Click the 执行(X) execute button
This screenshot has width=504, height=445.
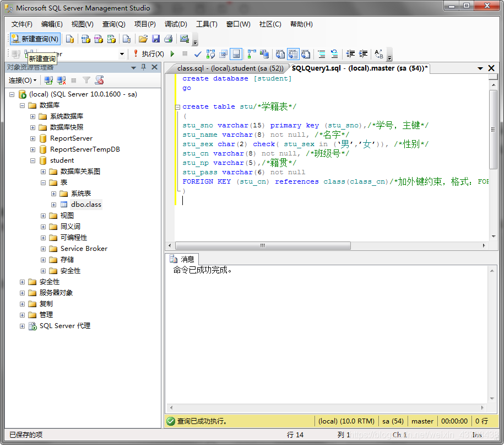pos(149,53)
